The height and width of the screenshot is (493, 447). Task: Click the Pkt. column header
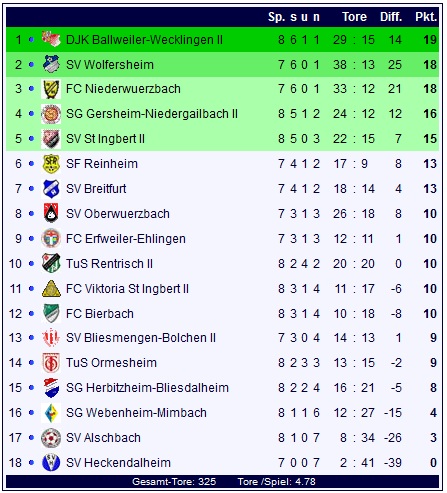point(426,17)
